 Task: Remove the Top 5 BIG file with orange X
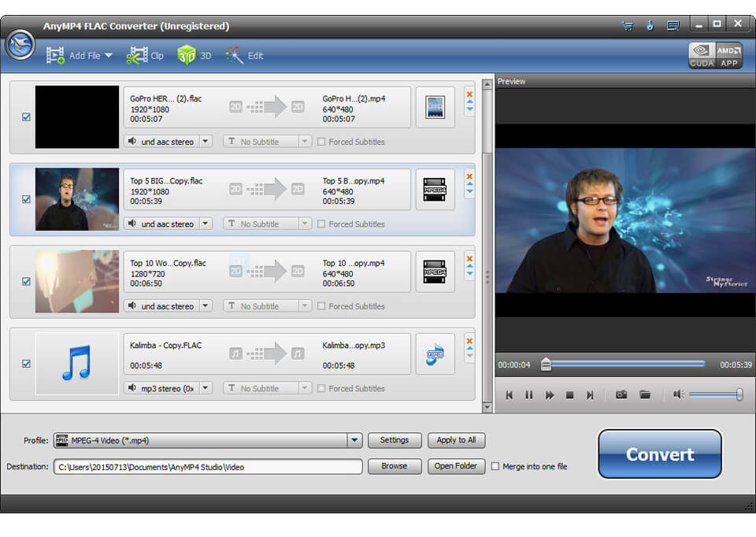click(x=469, y=176)
